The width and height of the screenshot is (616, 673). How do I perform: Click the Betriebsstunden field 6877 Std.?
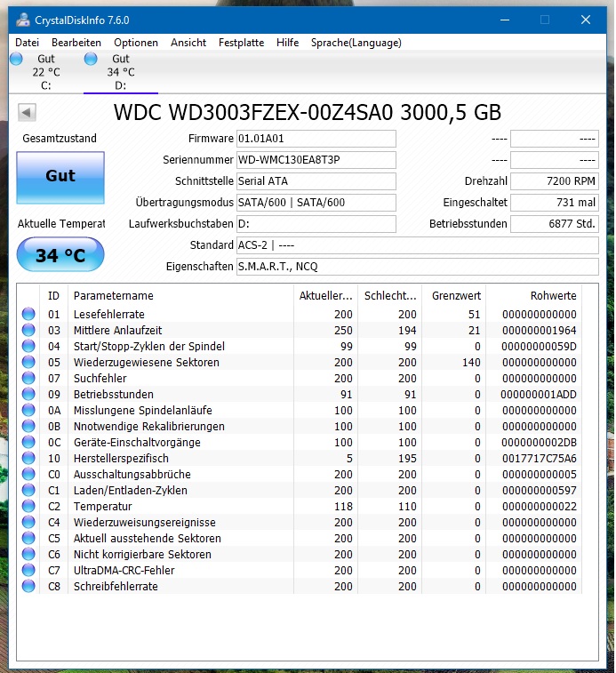coord(554,224)
